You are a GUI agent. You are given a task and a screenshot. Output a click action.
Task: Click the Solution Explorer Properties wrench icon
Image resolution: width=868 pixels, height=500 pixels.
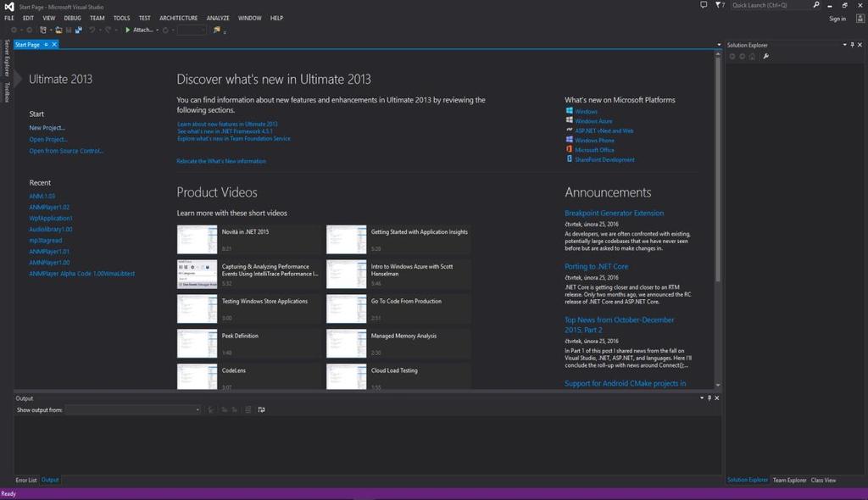coord(765,57)
